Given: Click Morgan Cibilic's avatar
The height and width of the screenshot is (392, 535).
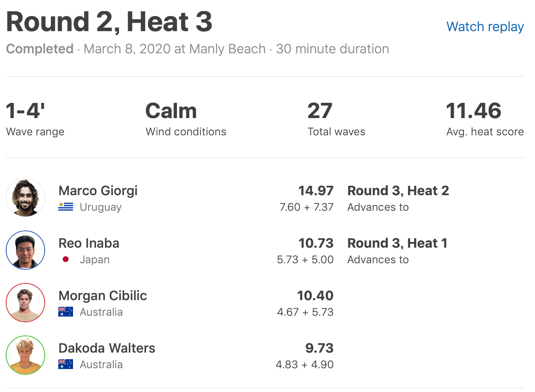Looking at the screenshot, I should (25, 303).
